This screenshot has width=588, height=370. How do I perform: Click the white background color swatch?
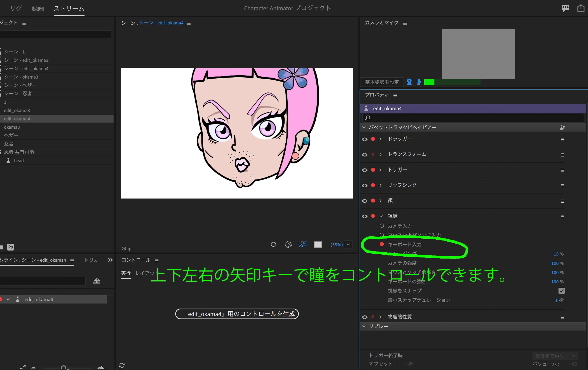[318, 244]
